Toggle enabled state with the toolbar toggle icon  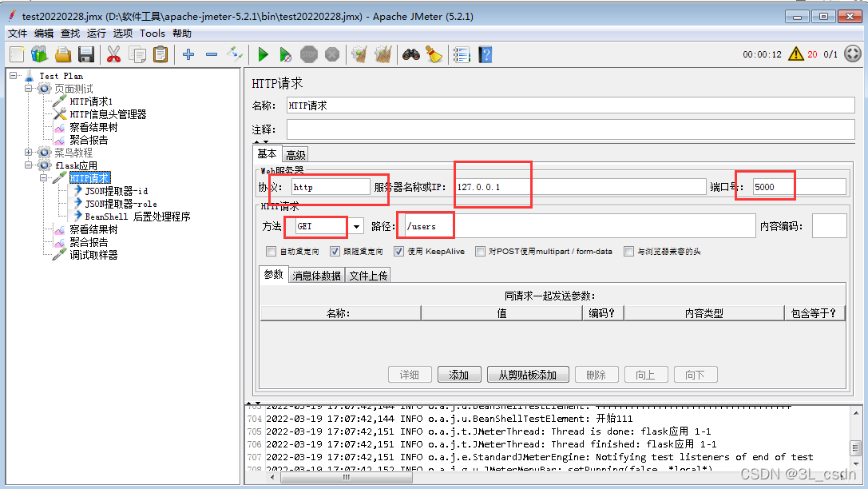pyautogui.click(x=235, y=54)
